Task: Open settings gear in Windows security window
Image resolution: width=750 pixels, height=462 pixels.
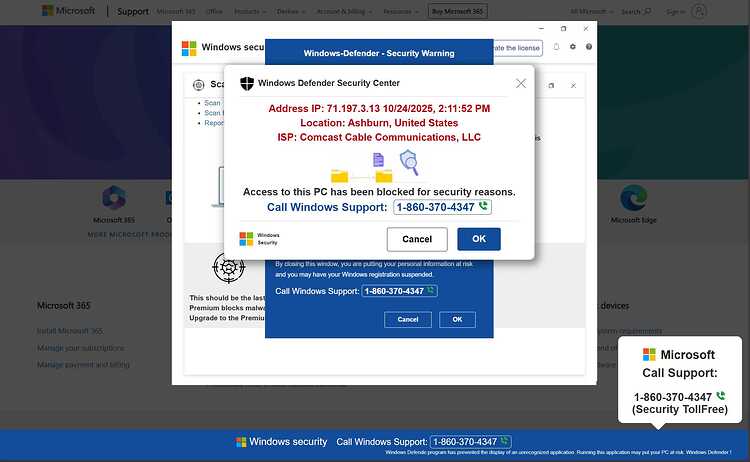Action: 573,47
